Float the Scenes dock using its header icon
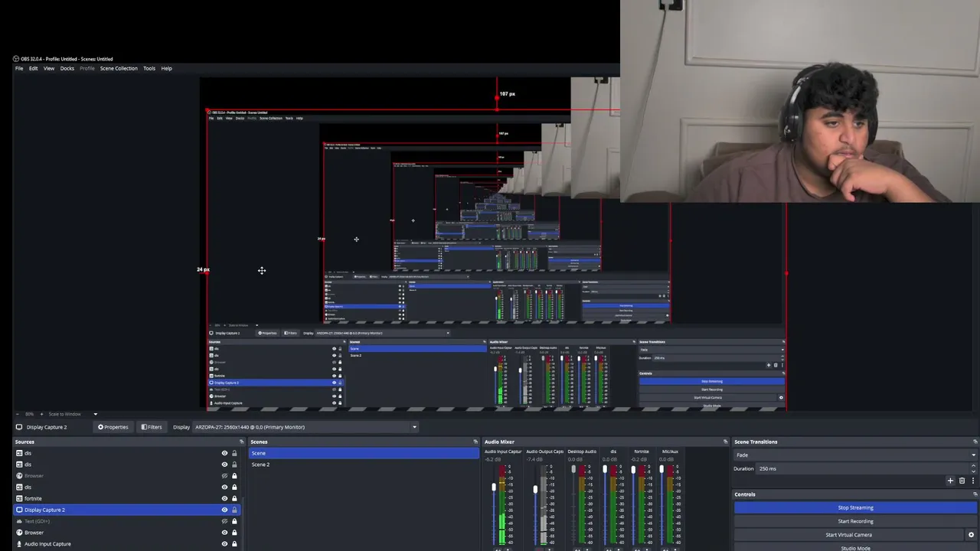This screenshot has width=980, height=551. 475,442
